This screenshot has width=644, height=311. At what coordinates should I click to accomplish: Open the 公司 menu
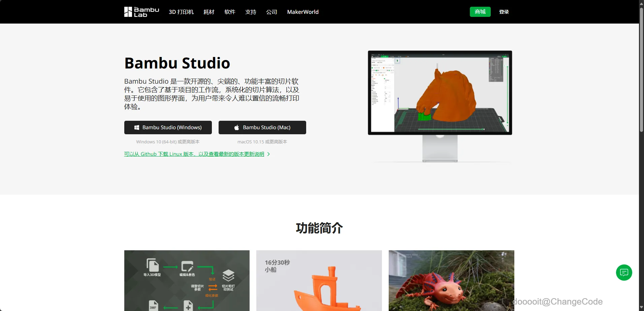[x=271, y=12]
